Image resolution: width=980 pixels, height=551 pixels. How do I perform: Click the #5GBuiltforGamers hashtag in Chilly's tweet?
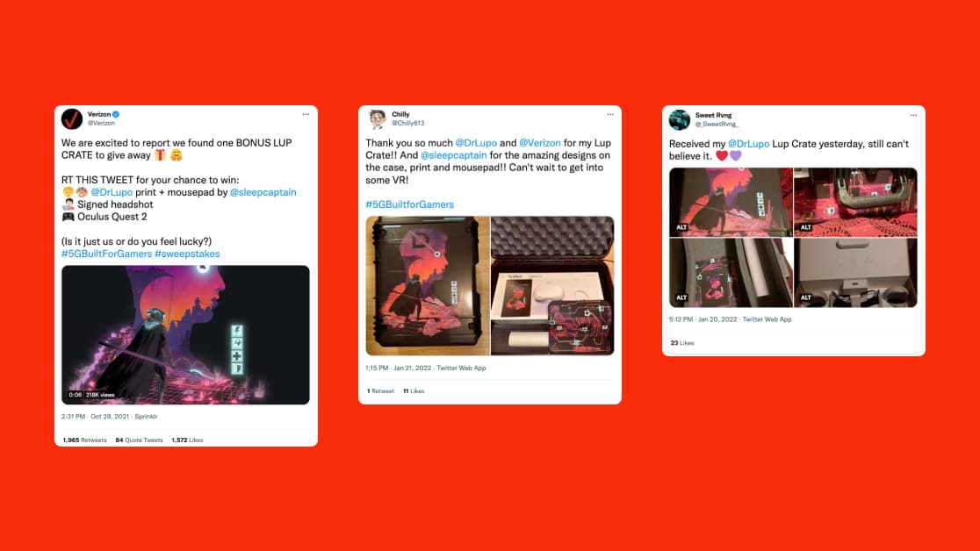pyautogui.click(x=410, y=204)
